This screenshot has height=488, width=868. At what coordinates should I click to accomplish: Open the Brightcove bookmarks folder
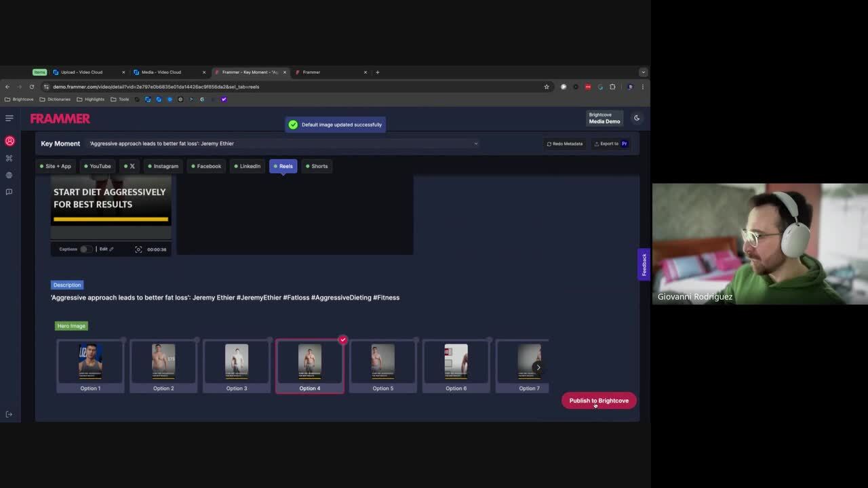[19, 99]
